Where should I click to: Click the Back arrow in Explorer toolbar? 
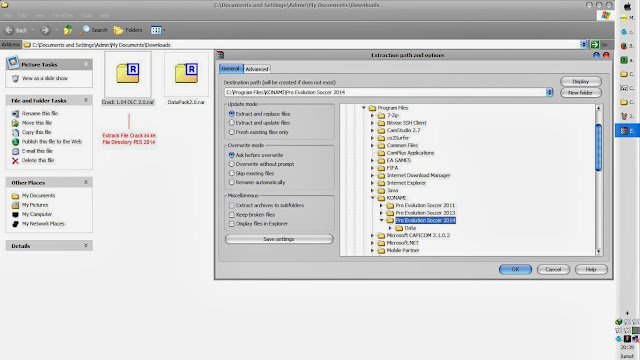[x=9, y=30]
